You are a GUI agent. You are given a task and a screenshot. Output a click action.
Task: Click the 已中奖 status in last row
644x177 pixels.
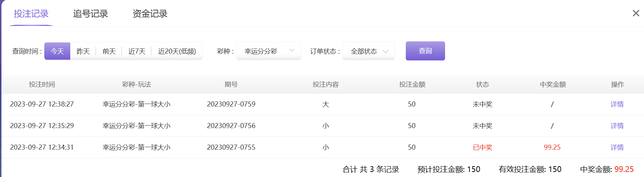pos(482,147)
